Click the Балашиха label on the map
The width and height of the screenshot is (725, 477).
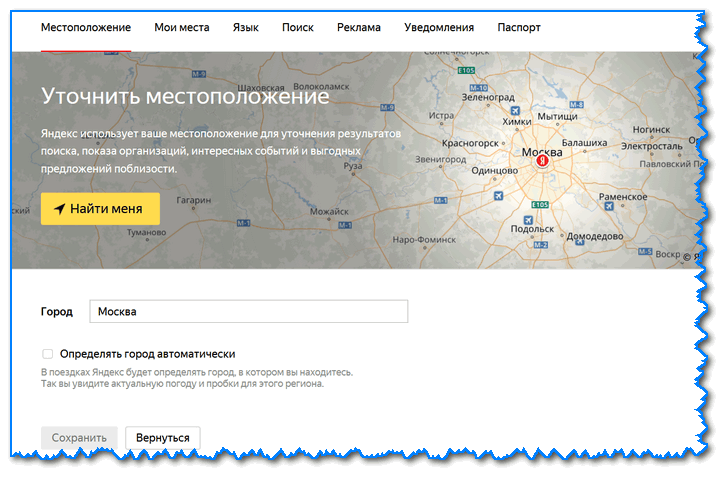click(x=584, y=143)
